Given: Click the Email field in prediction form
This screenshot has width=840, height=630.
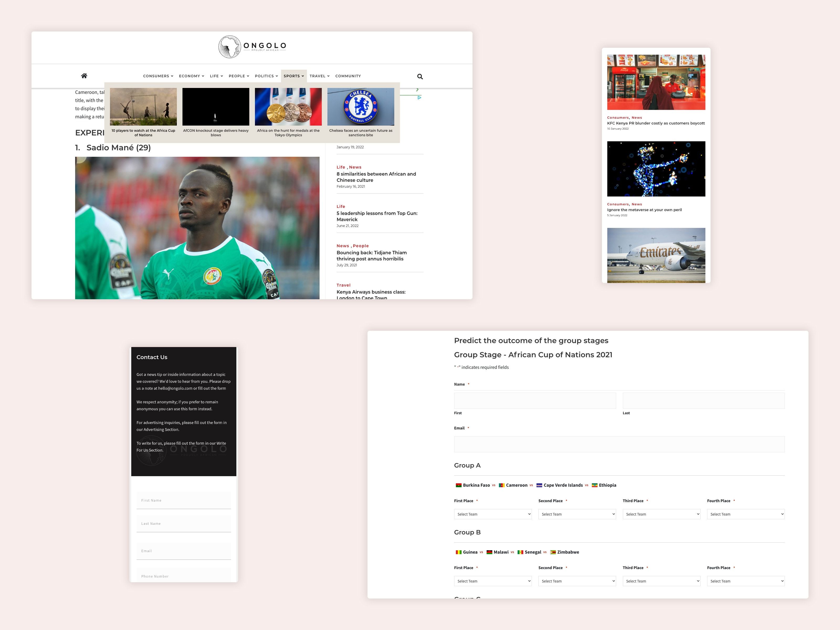Looking at the screenshot, I should [x=619, y=444].
